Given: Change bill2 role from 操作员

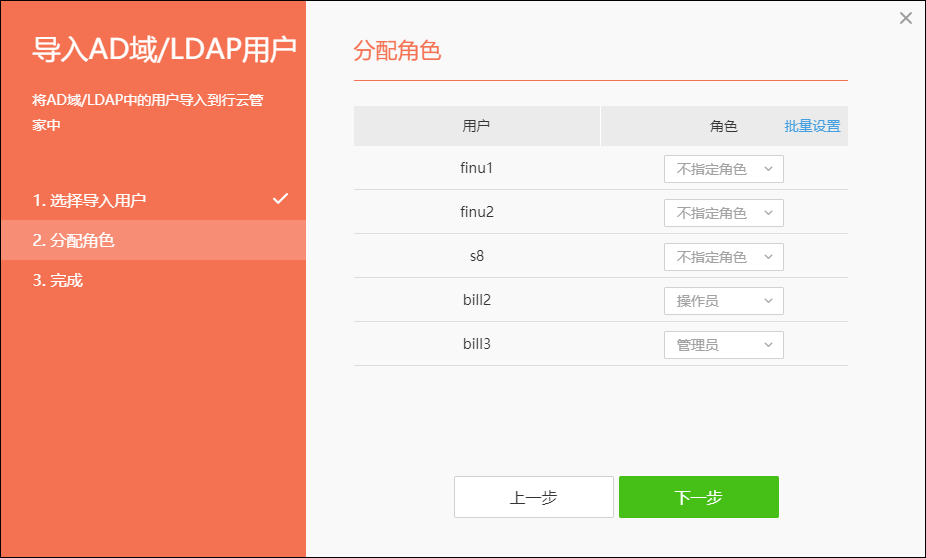Looking at the screenshot, I should coord(723,301).
